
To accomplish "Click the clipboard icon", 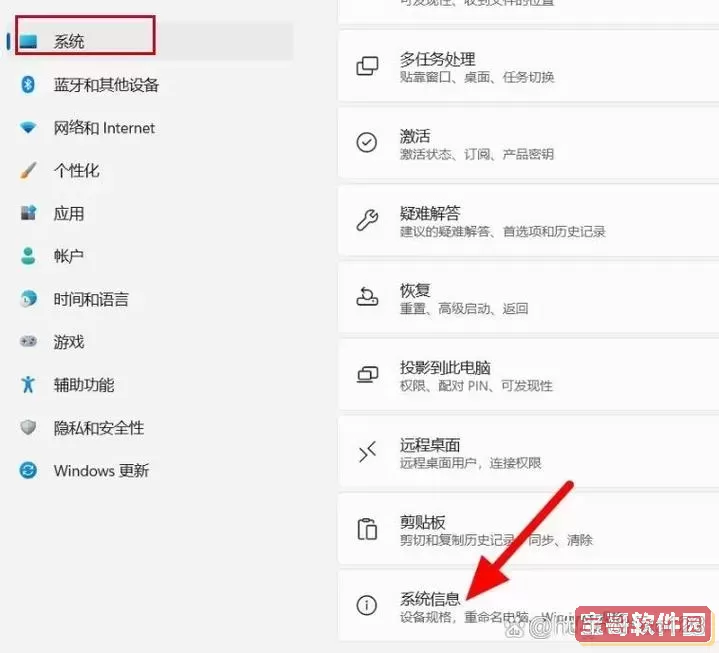I will tap(367, 529).
